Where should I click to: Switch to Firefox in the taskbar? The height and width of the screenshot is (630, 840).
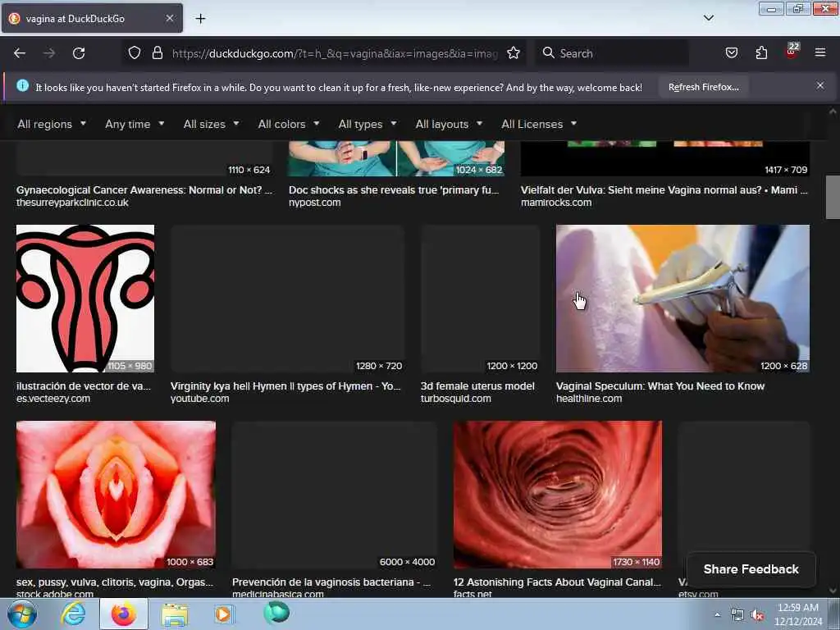[x=123, y=614]
